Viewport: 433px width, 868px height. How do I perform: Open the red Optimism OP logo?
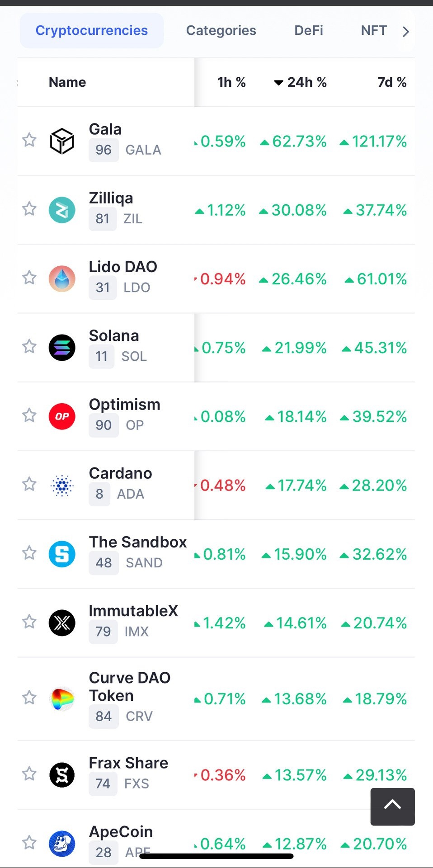tap(62, 416)
